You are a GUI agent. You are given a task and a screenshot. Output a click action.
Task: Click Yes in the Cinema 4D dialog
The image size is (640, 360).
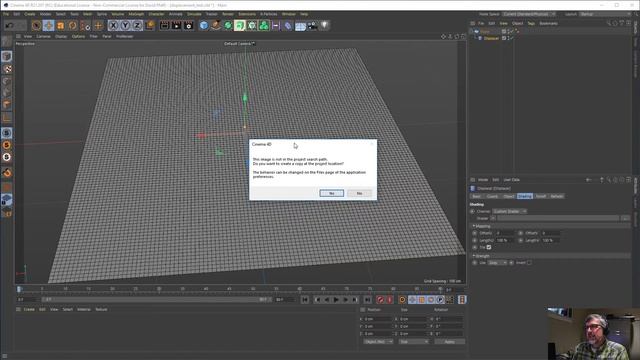click(331, 193)
